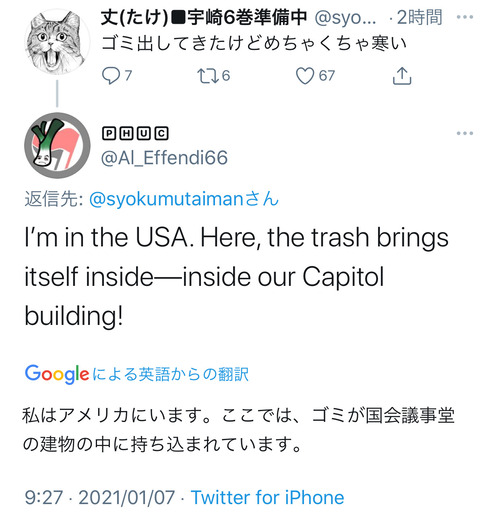Click the 2時間 time label on top tweet
Viewport: 500px width, 519px height.
pyautogui.click(x=419, y=17)
